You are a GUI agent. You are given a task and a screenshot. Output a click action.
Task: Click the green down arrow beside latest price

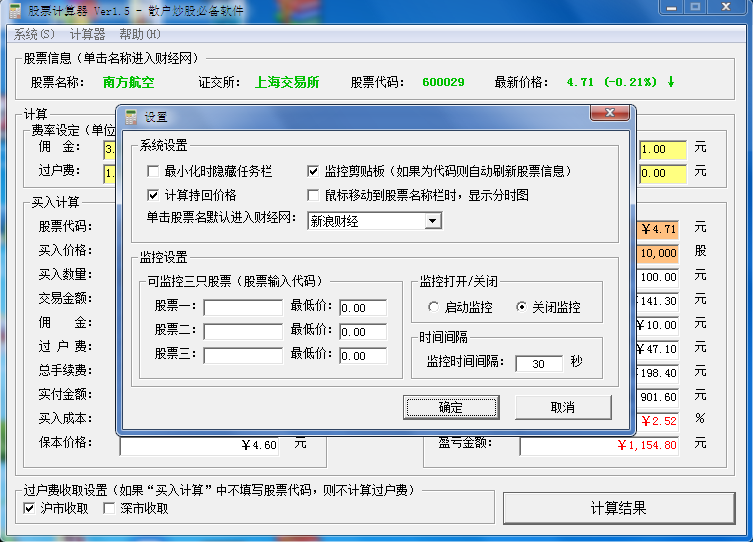671,82
